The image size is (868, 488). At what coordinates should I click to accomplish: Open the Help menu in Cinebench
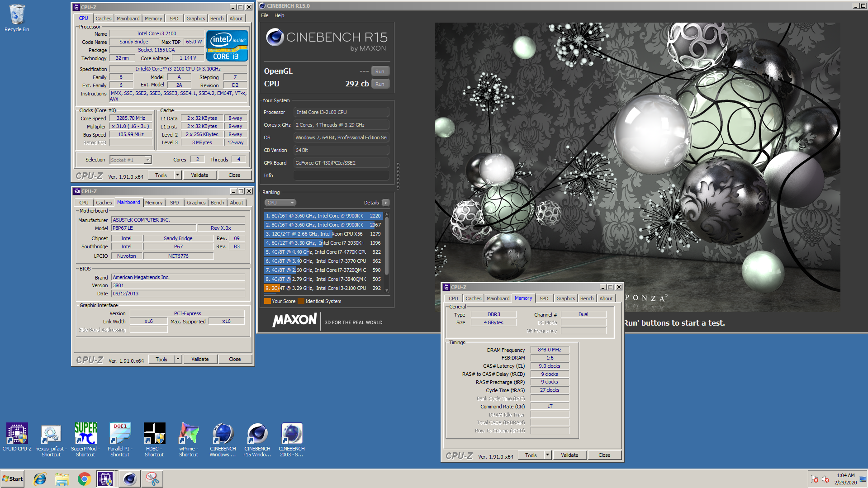coord(280,15)
